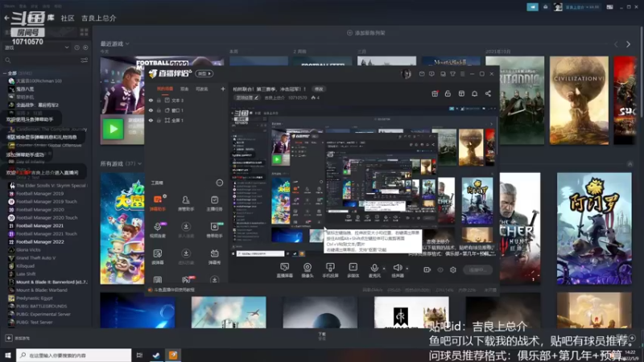Toggle preview eye icon beside settings gear

tap(440, 269)
